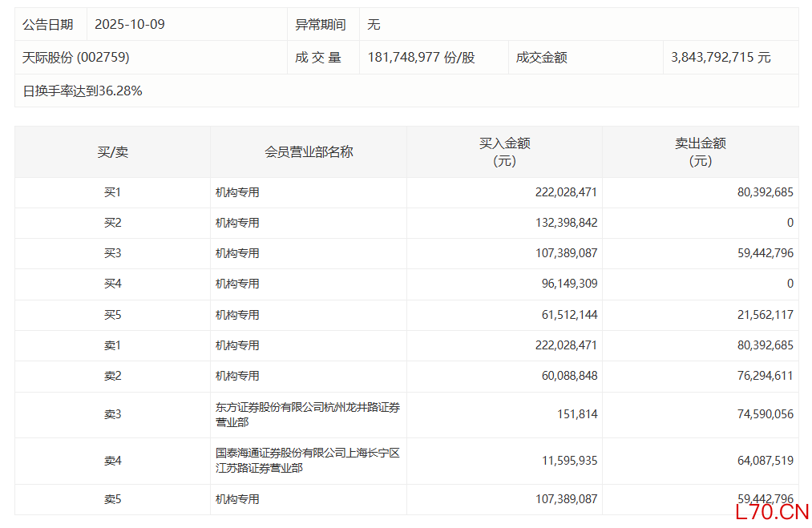Click the 买/卖 column header
This screenshot has height=528, width=812.
[x=112, y=151]
